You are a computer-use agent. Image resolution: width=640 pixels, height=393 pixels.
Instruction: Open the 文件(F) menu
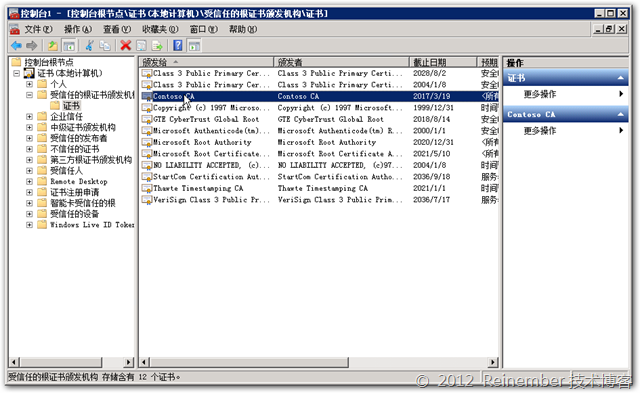click(x=38, y=29)
